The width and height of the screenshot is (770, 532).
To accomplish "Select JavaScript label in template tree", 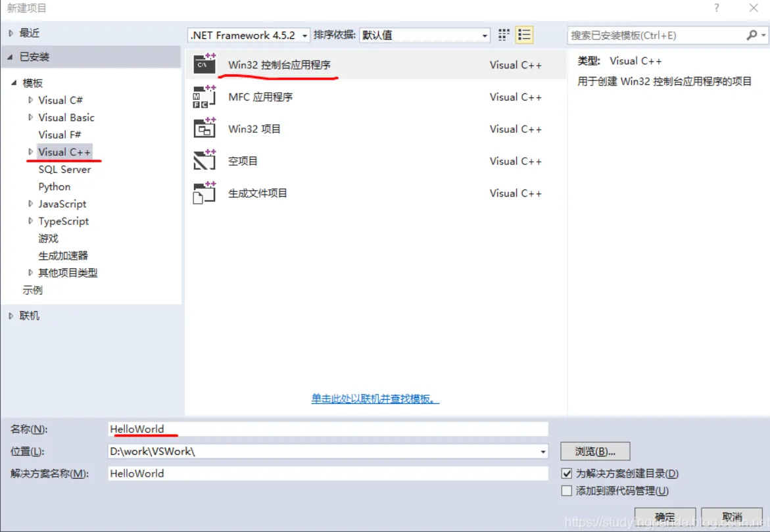I will (62, 204).
